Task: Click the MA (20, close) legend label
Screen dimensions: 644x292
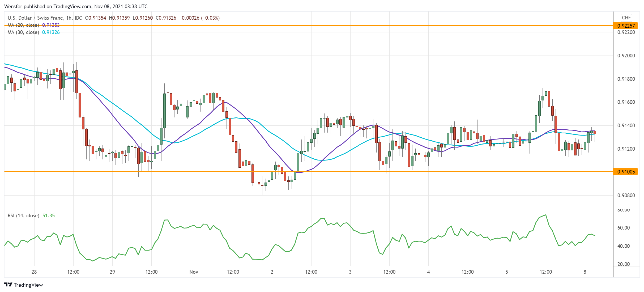Action: point(23,25)
